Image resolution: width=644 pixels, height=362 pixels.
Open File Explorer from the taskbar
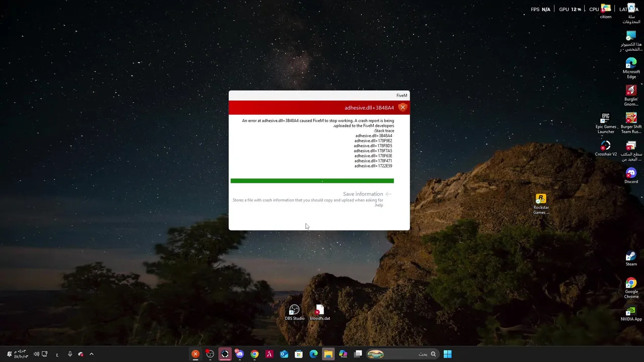pyautogui.click(x=328, y=354)
